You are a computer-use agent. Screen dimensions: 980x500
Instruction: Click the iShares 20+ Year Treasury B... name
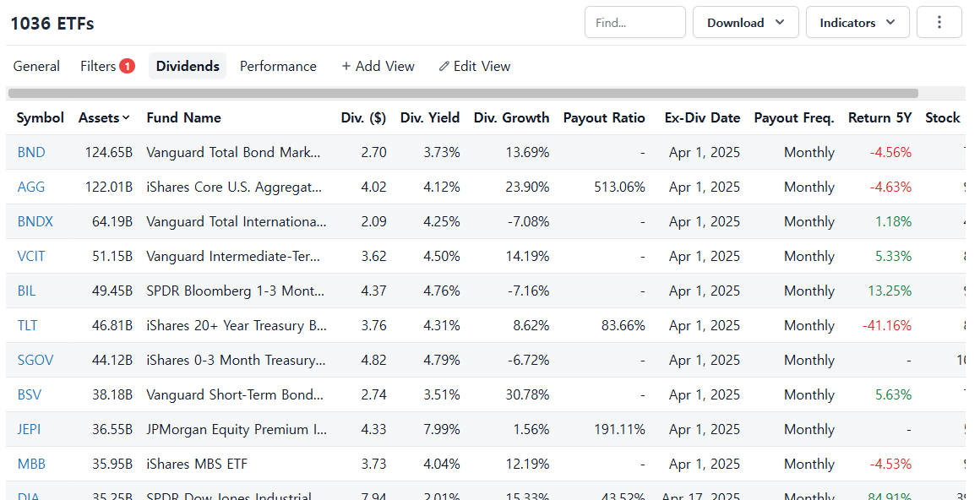pos(237,326)
